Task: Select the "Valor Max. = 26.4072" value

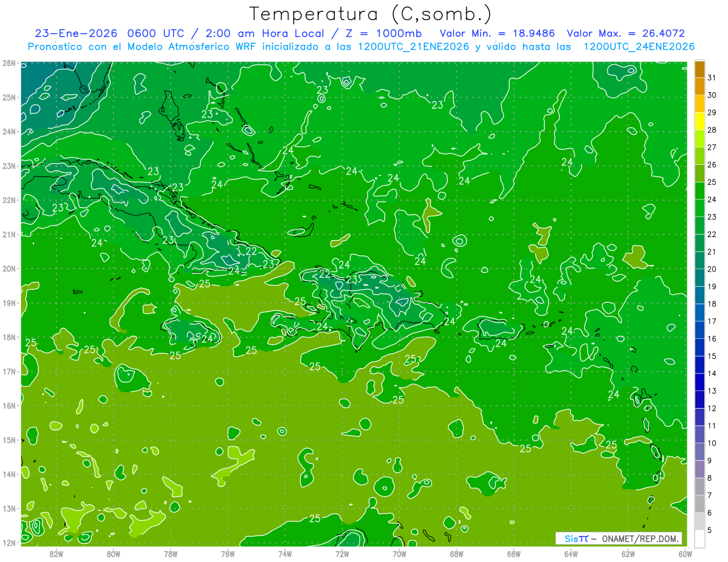Action: pyautogui.click(x=625, y=33)
